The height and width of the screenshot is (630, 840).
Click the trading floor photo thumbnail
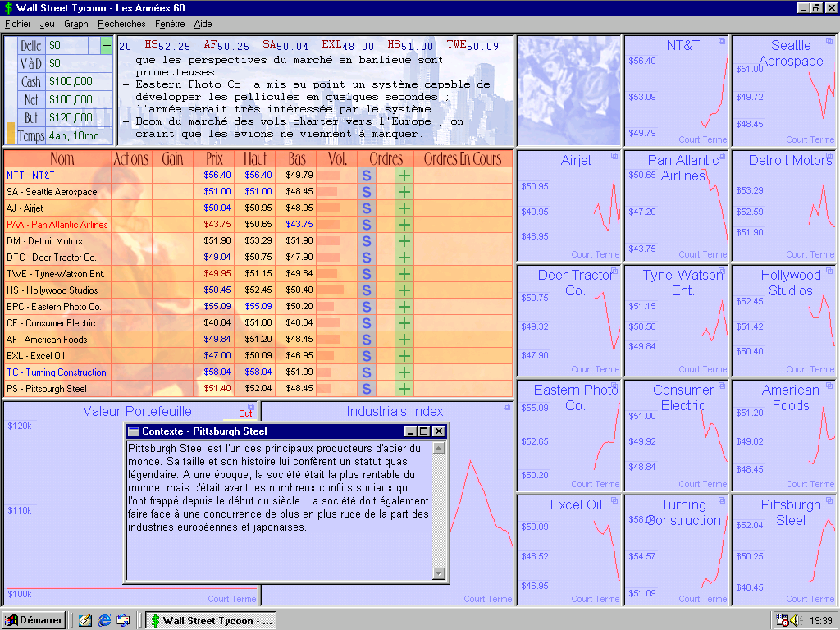568,90
